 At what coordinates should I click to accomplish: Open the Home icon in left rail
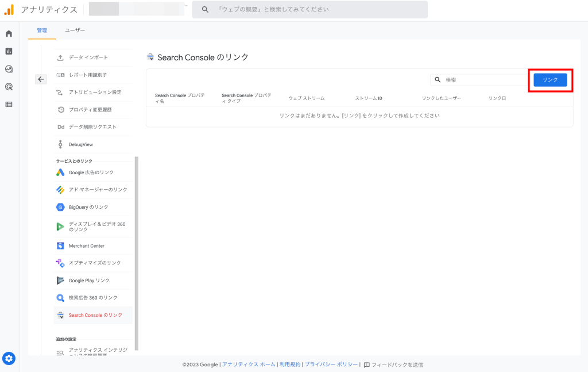tap(9, 34)
